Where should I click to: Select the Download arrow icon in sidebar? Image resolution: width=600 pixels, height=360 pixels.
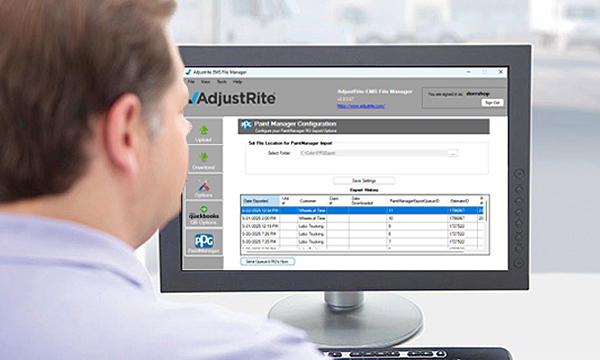point(204,157)
